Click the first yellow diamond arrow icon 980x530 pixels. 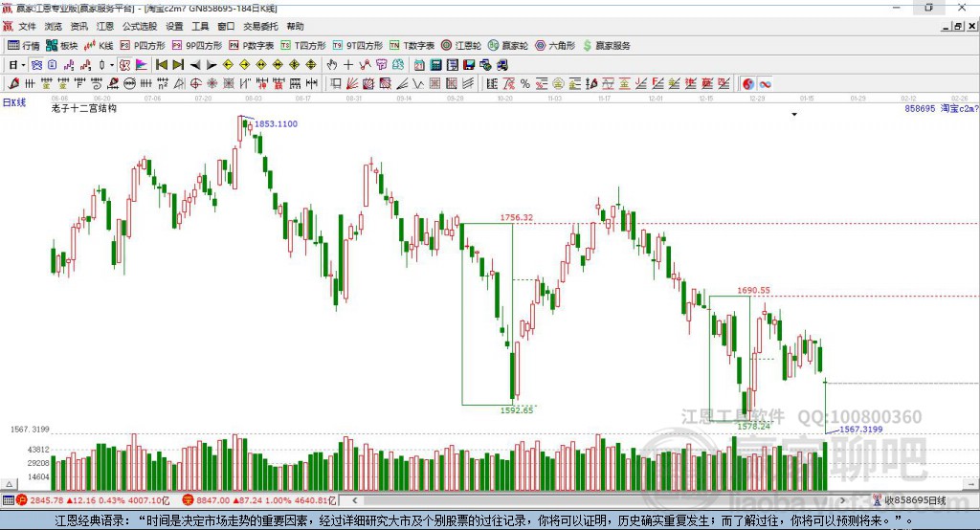point(228,65)
